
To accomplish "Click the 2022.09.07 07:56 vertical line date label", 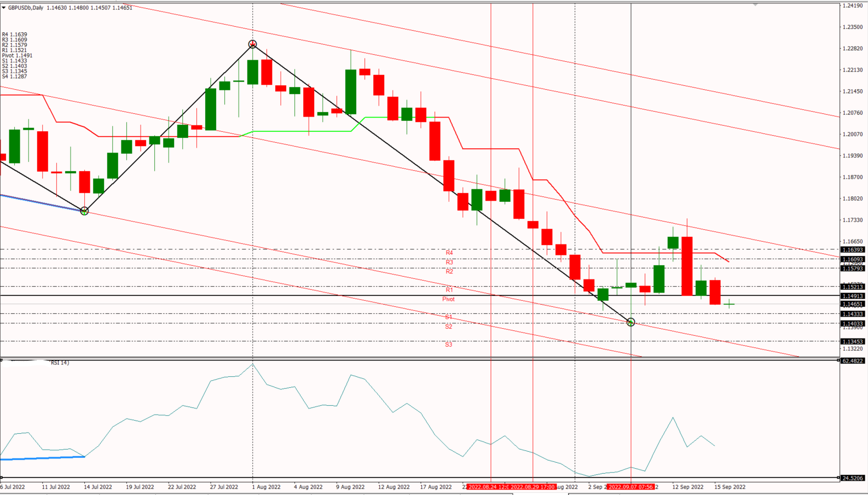I will coord(631,487).
